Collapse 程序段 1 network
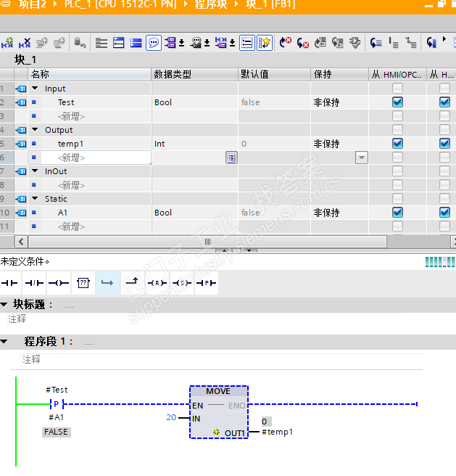The width and height of the screenshot is (456, 476). (x=4, y=342)
